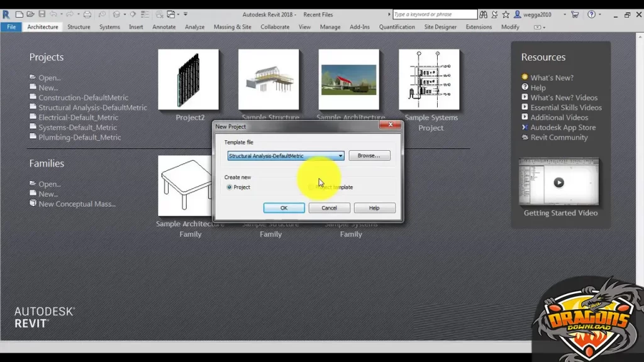The width and height of the screenshot is (644, 362).
Task: Click the Save icon in Quick Access toolbar
Action: click(41, 14)
